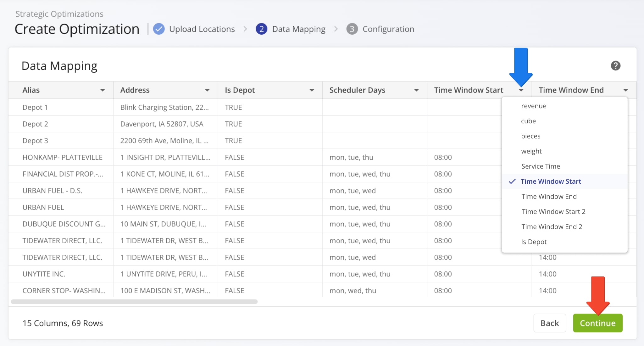This screenshot has height=346, width=644.
Task: Select pieces from the dropdown options
Action: point(530,136)
